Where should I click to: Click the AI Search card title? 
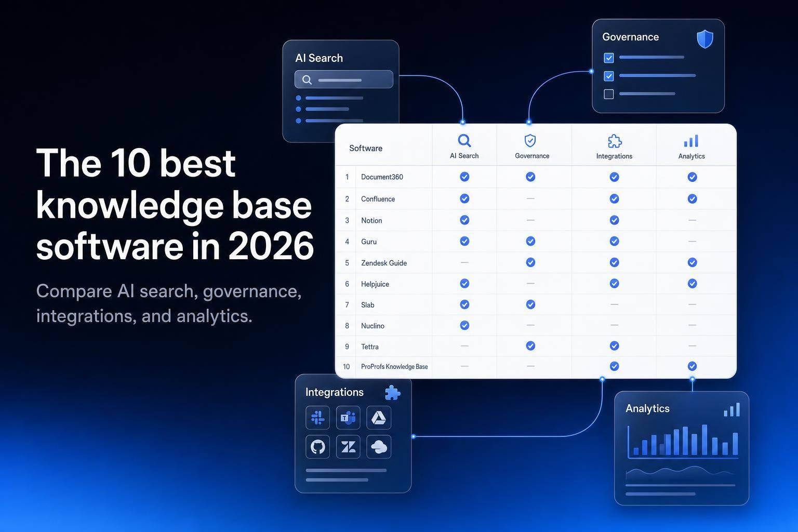(319, 58)
